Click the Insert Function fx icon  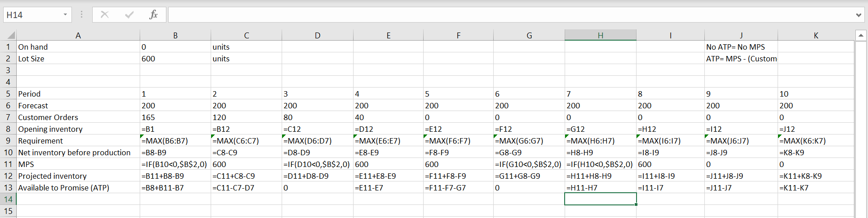tap(153, 15)
